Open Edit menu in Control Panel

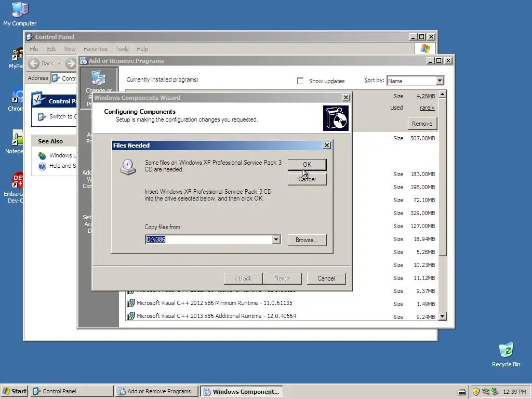[x=51, y=49]
